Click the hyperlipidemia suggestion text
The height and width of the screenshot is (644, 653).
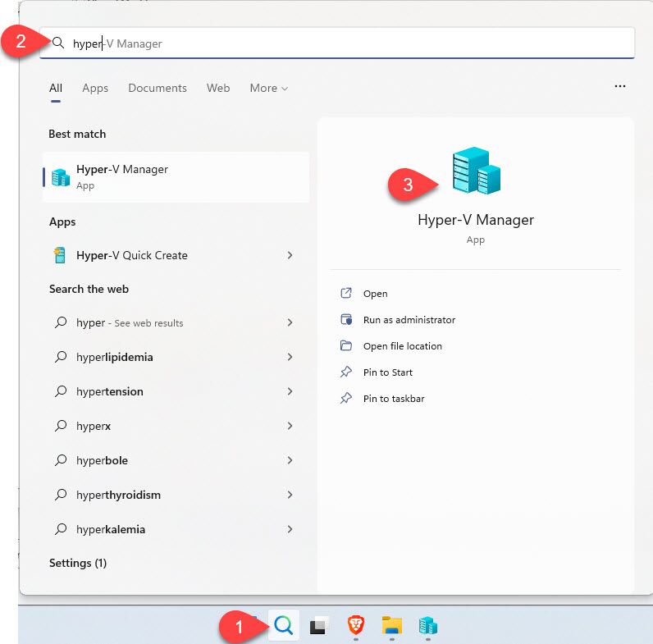click(x=115, y=358)
